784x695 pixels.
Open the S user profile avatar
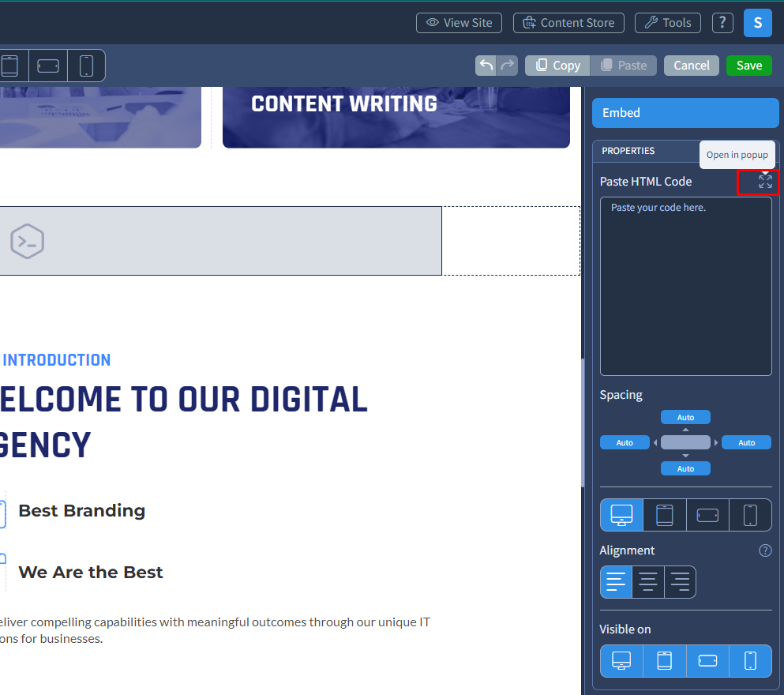coord(757,23)
